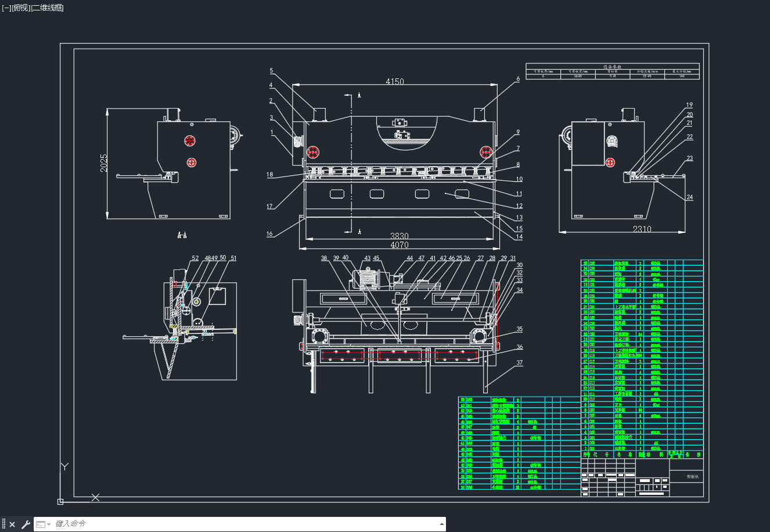Close the command line window
This screenshot has width=770, height=532.
coord(12,524)
